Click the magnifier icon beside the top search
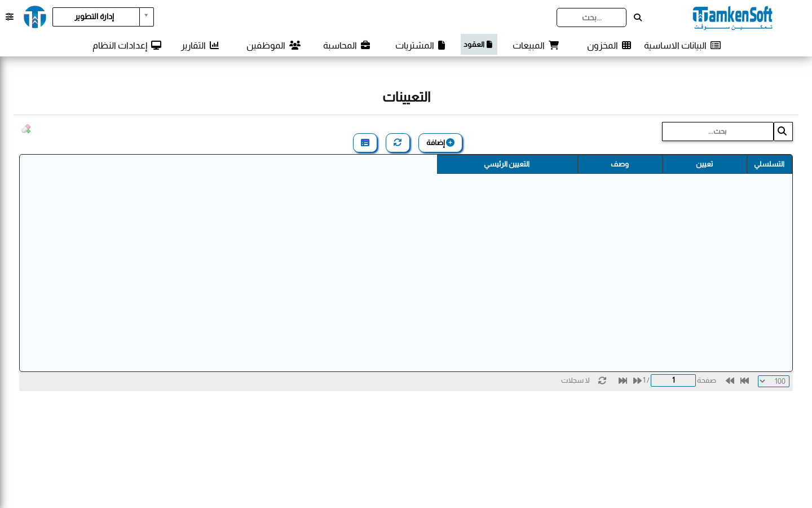The width and height of the screenshot is (812, 508). coord(638,17)
